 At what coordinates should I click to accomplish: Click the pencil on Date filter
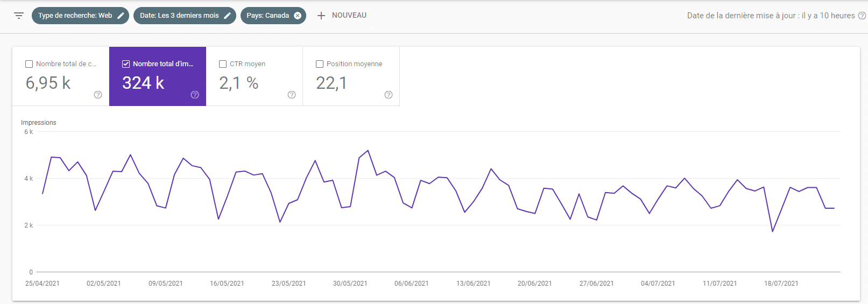coord(227,16)
